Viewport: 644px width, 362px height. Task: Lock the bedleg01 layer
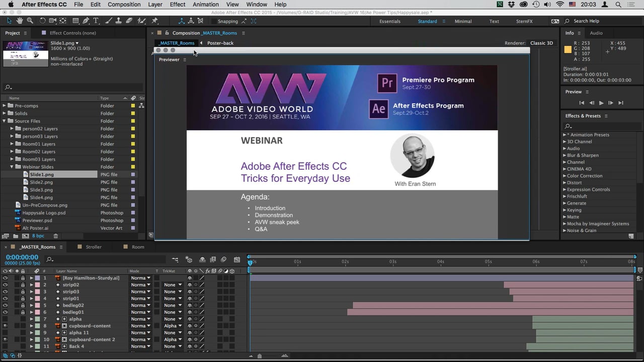23,312
